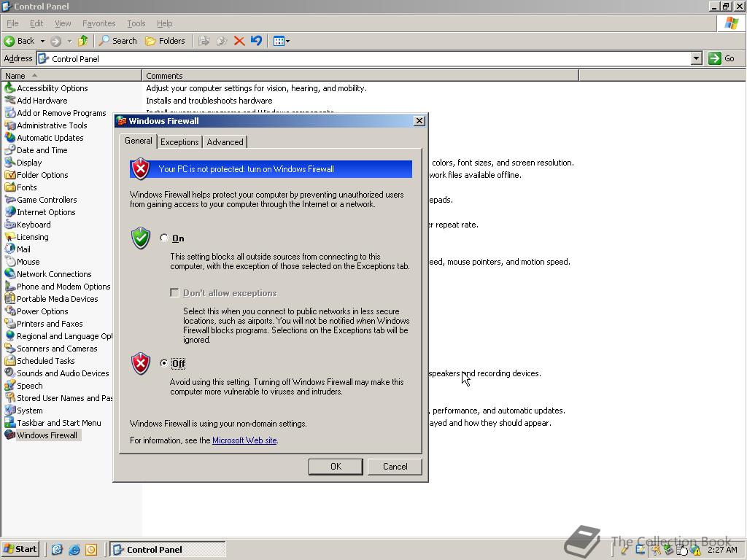Select Portable Media Devices icon
This screenshot has height=560, width=747.
coord(9,298)
